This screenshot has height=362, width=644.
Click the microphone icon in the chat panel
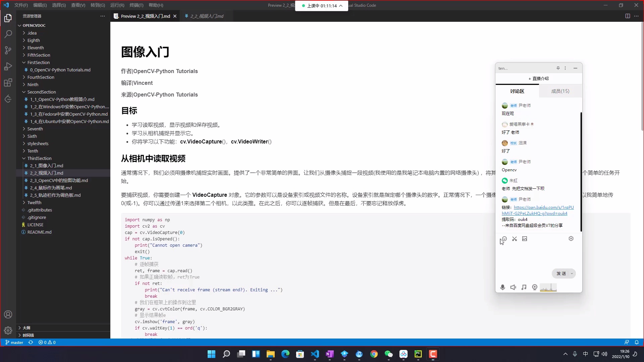point(502,287)
